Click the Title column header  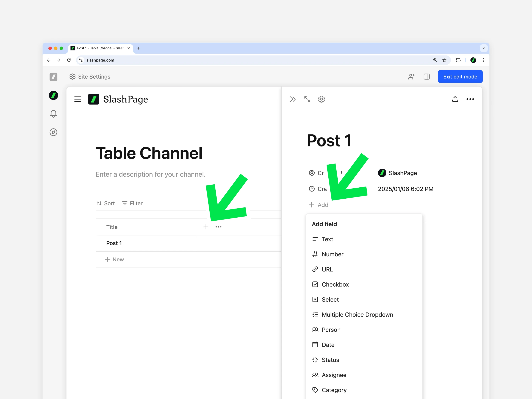pos(146,227)
